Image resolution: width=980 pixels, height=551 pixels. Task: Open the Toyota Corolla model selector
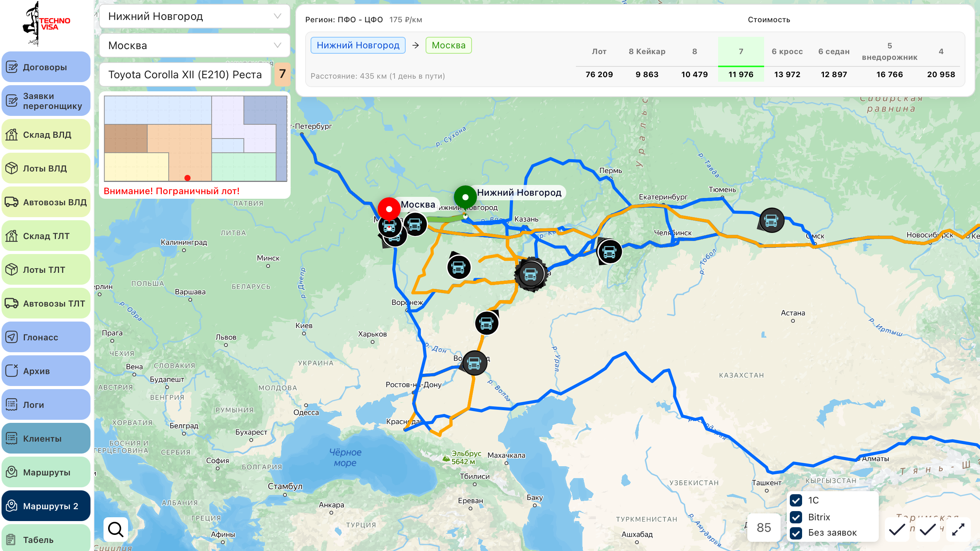click(x=185, y=74)
